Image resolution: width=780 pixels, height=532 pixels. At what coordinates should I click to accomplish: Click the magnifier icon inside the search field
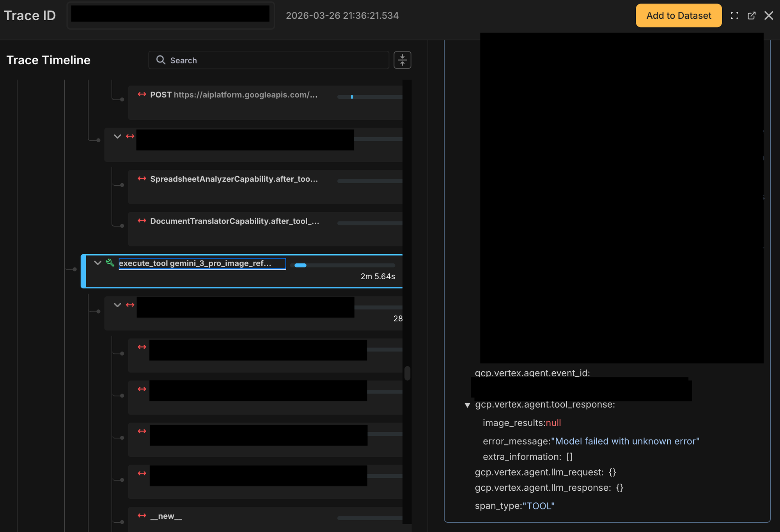click(x=161, y=60)
